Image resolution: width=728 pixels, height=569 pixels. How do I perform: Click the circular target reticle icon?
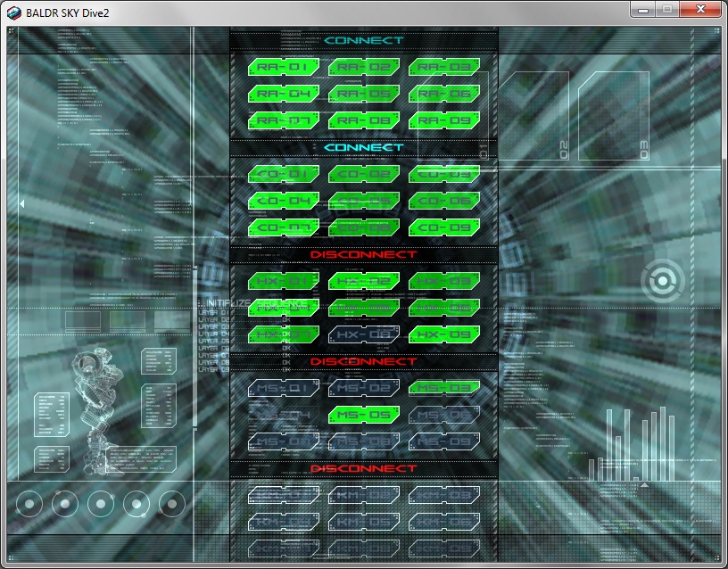pyautogui.click(x=663, y=281)
